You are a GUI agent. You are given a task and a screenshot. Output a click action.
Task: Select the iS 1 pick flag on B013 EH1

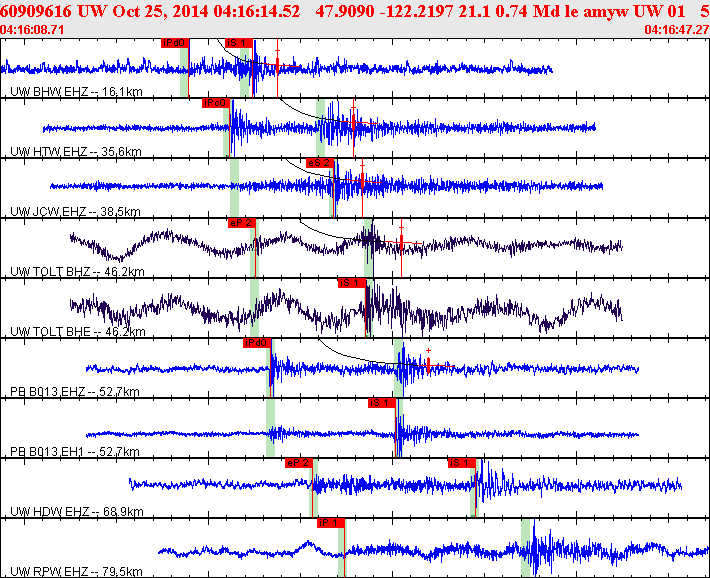coord(382,403)
